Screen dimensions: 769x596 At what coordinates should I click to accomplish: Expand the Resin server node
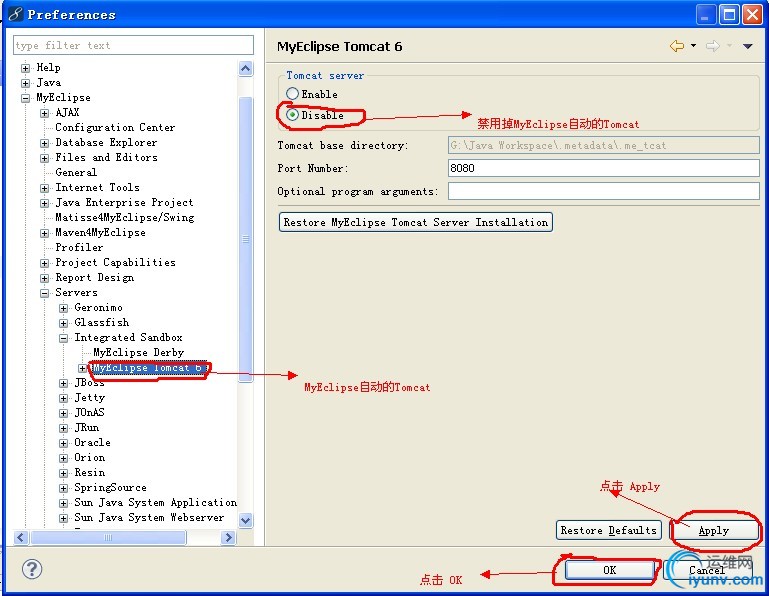pyautogui.click(x=63, y=473)
